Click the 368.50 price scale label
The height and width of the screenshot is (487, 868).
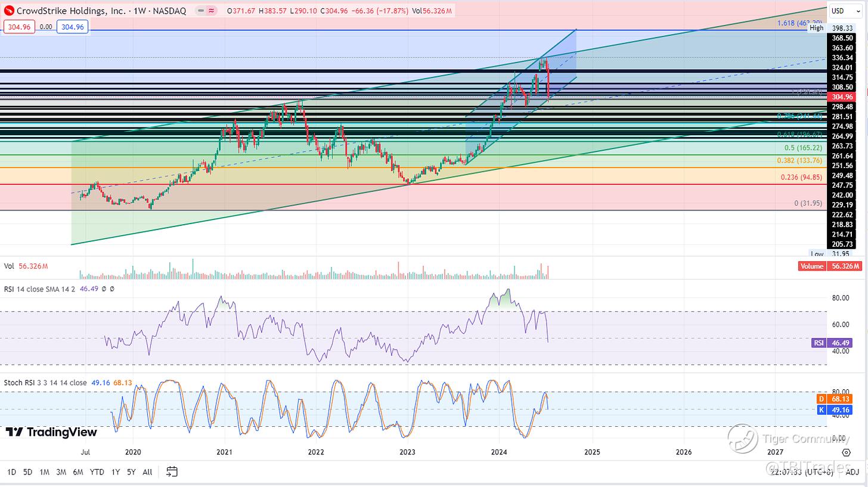coord(841,38)
